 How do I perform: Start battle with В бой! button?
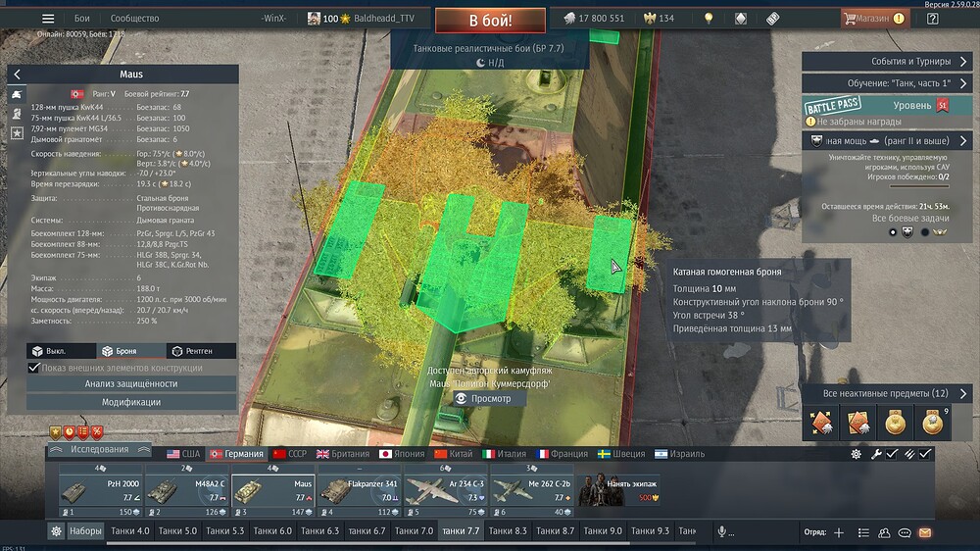coord(490,20)
